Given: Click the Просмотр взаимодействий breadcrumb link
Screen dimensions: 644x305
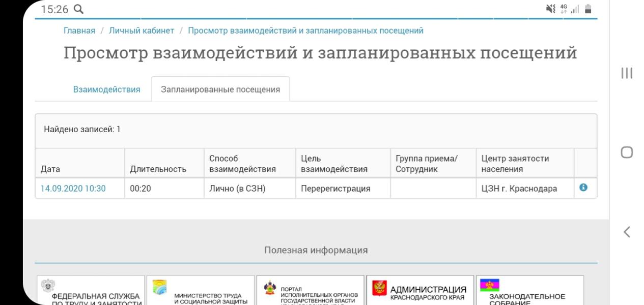Looking at the screenshot, I should (305, 30).
